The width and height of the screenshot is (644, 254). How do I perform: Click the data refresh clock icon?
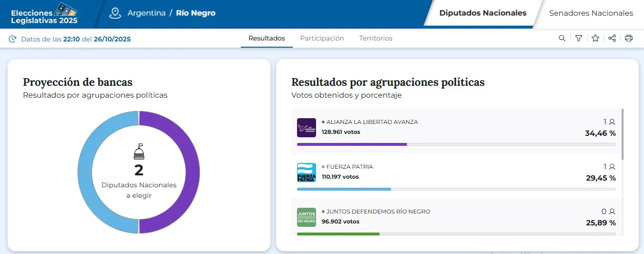13,39
